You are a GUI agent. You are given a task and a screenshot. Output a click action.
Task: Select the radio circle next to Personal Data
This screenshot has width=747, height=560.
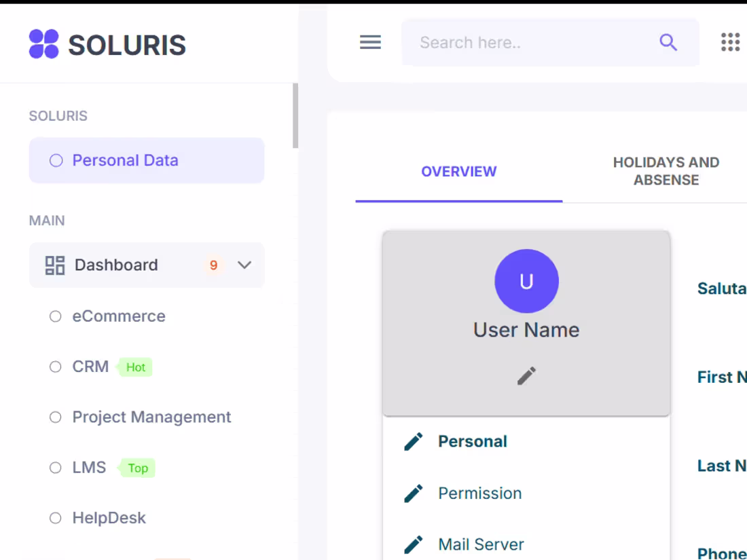pos(55,160)
